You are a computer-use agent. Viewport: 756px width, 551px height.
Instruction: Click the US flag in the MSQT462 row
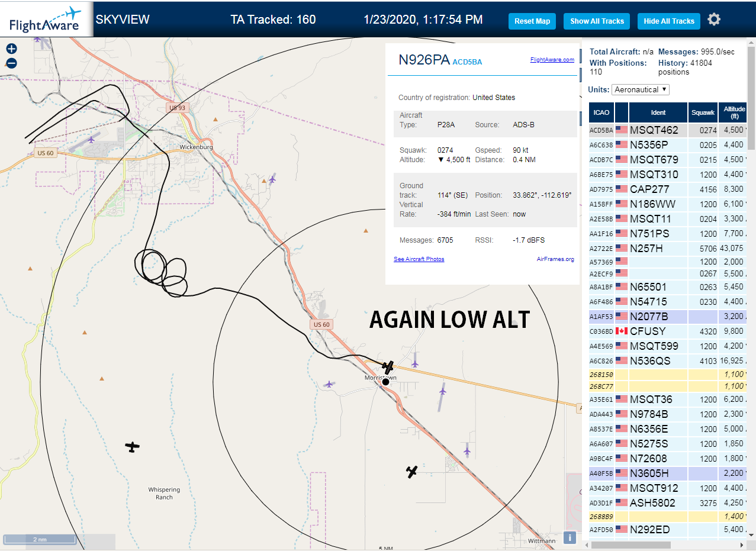(622, 130)
